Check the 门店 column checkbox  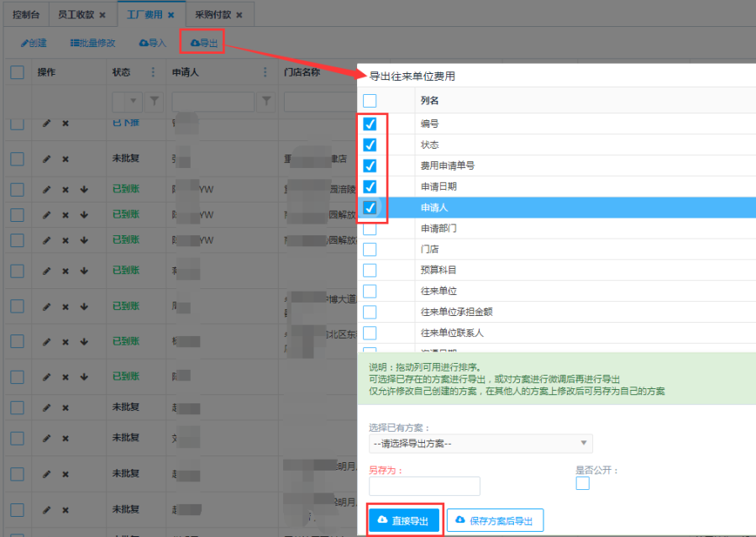pos(370,249)
